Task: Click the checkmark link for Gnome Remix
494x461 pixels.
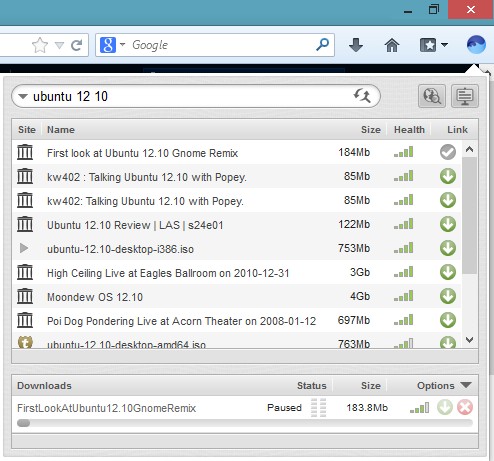Action: click(448, 152)
